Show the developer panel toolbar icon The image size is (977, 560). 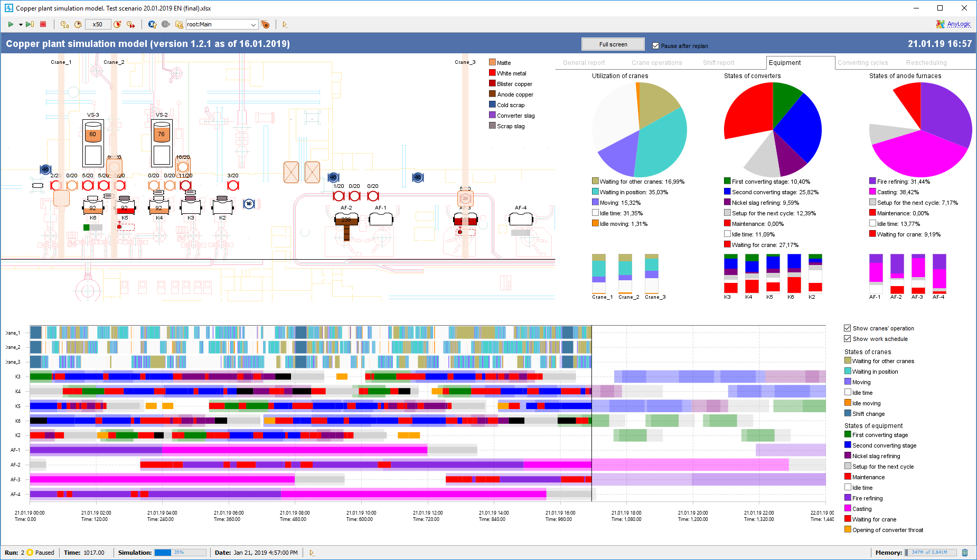click(285, 24)
